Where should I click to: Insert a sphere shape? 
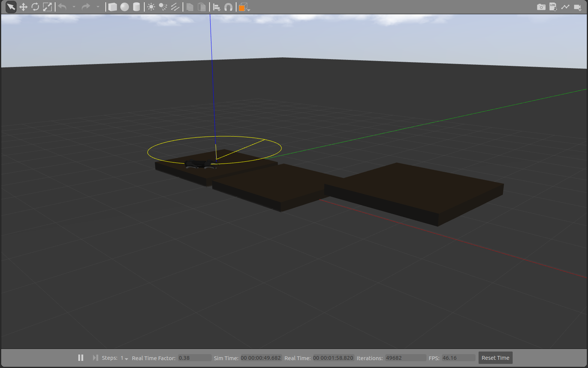[x=124, y=7]
